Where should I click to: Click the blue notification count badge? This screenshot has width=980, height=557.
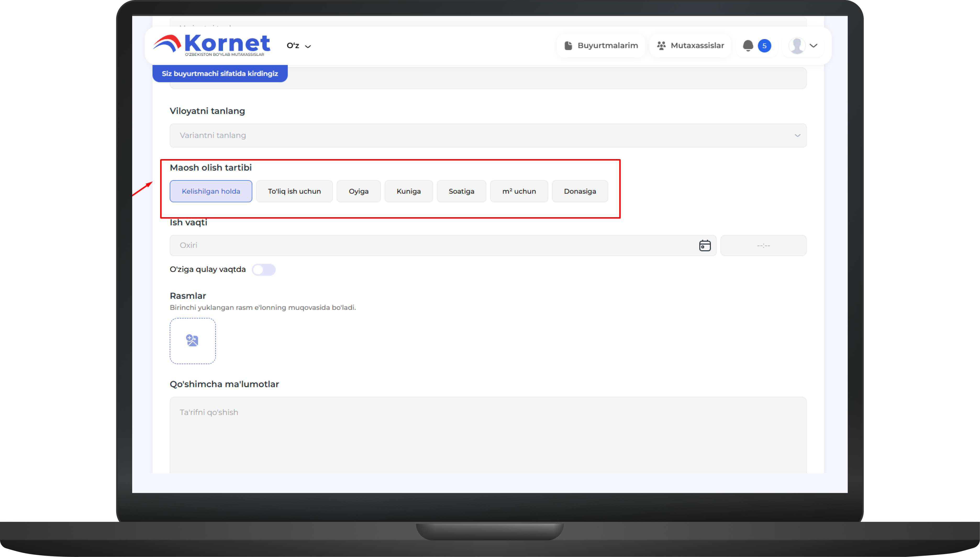pos(764,46)
